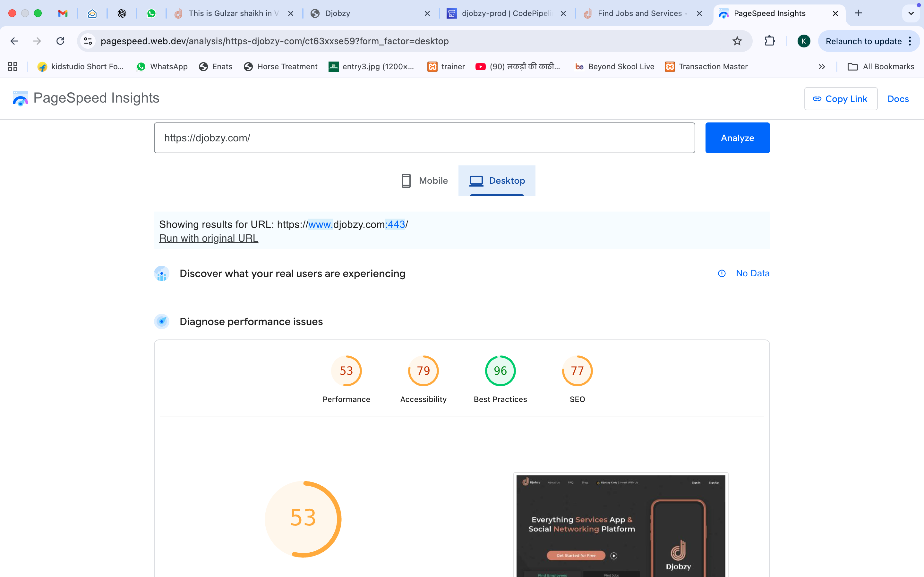924x577 pixels.
Task: Click the URL input field with https://djobzy.com/
Action: coord(424,138)
